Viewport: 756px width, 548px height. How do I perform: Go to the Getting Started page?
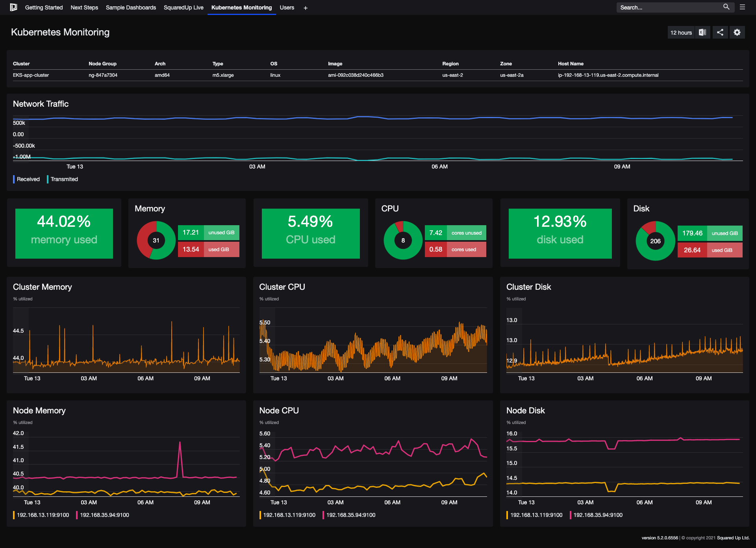(44, 7)
